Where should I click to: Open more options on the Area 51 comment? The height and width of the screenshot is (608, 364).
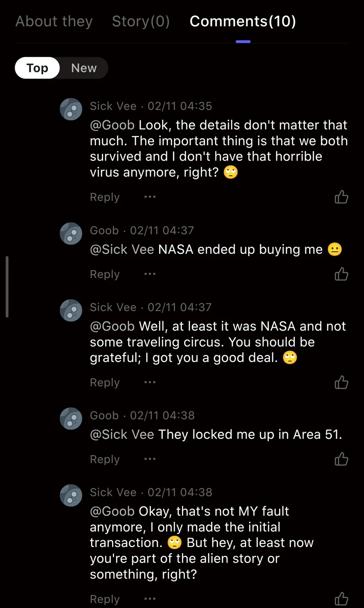click(150, 459)
